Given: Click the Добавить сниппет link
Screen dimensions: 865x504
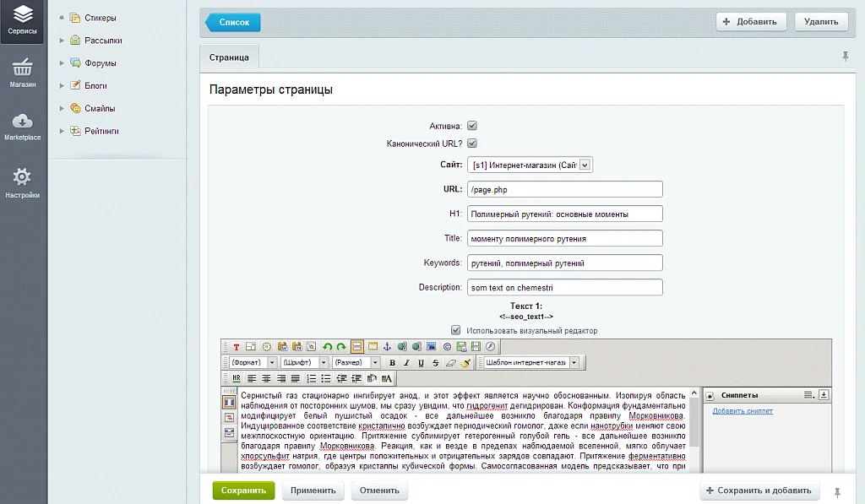Looking at the screenshot, I should coord(743,411).
